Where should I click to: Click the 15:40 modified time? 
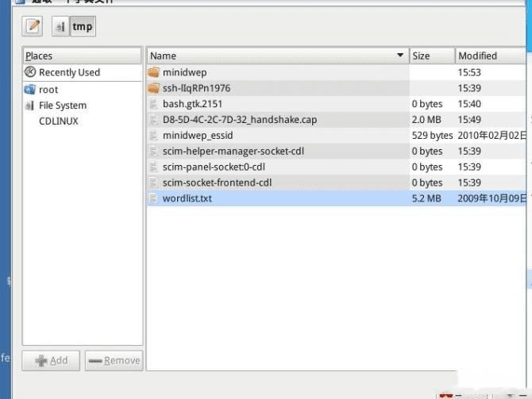[469, 104]
